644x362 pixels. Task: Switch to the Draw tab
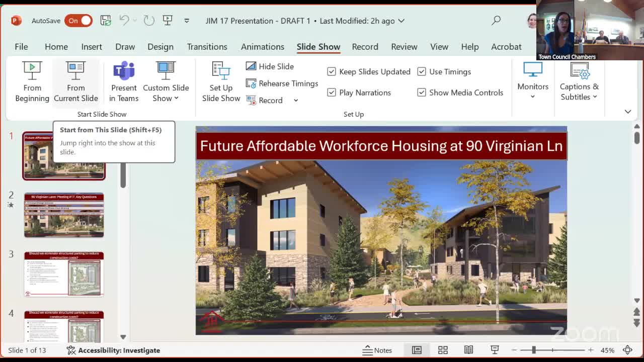pos(125,47)
